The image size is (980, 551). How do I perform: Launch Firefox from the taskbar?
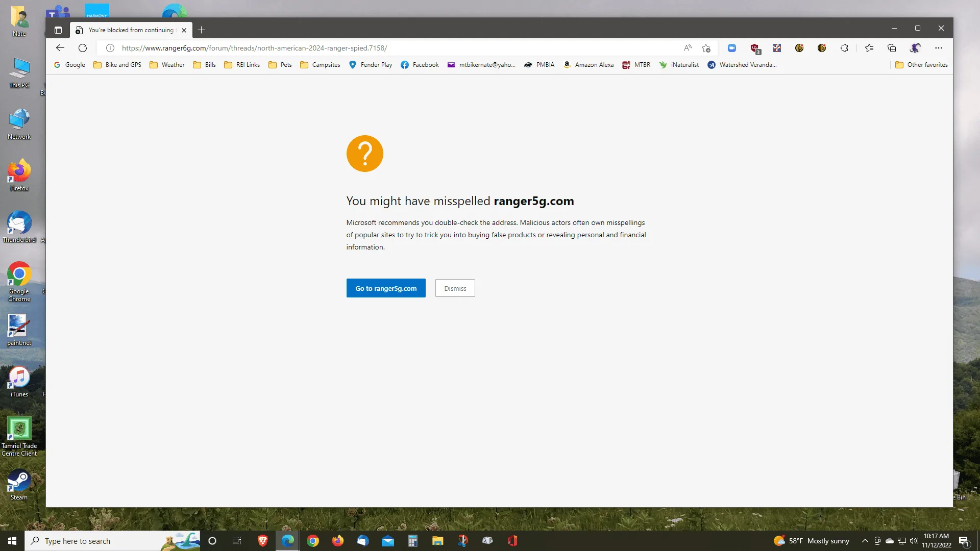coord(338,541)
